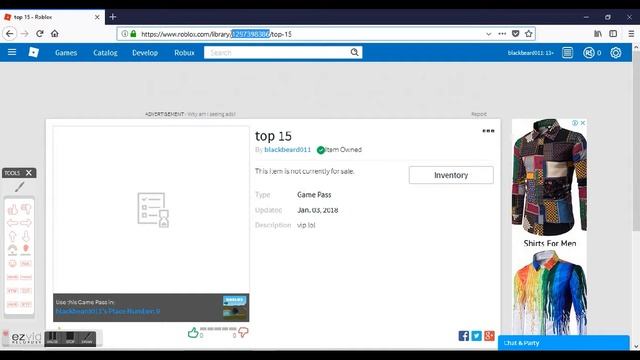The image size is (640, 360).
Task: Open the Roblox notifications feed icon
Action: click(567, 53)
